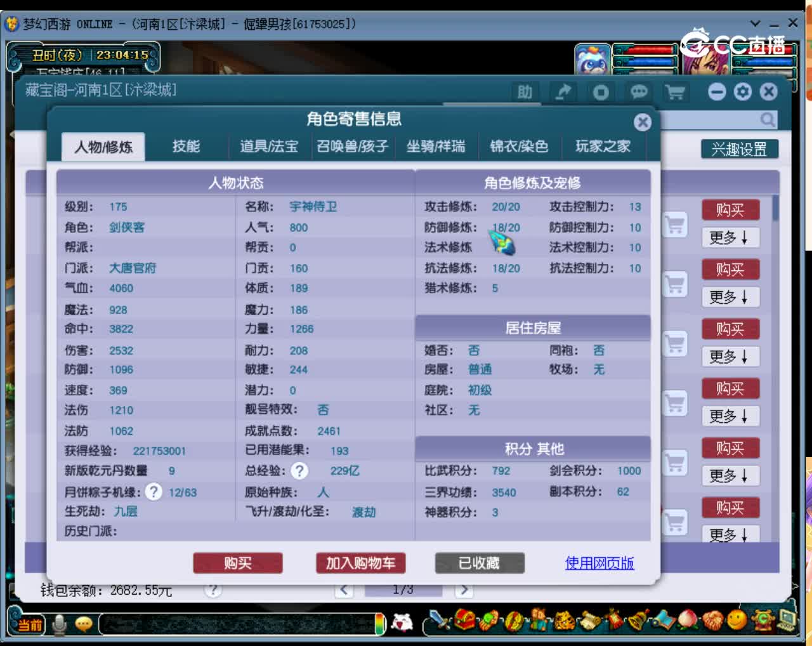This screenshot has height=646, width=812.
Task: Open the chat bubble icon in 藏宝阁 header
Action: (639, 93)
